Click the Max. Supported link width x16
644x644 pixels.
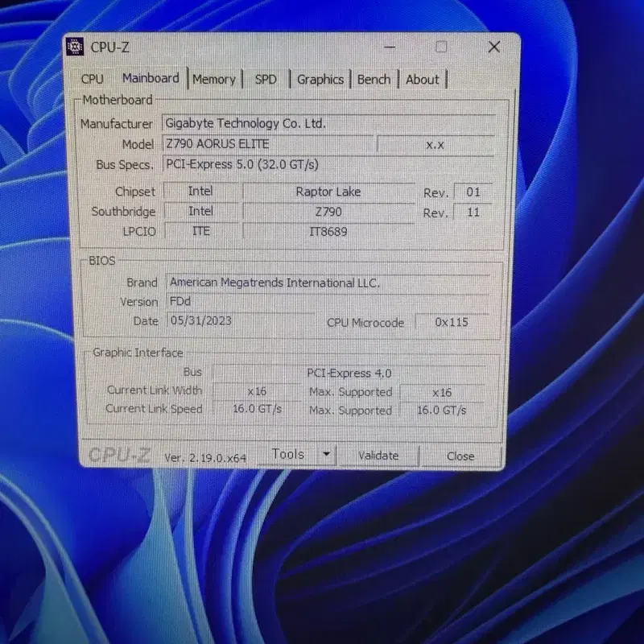click(x=442, y=393)
